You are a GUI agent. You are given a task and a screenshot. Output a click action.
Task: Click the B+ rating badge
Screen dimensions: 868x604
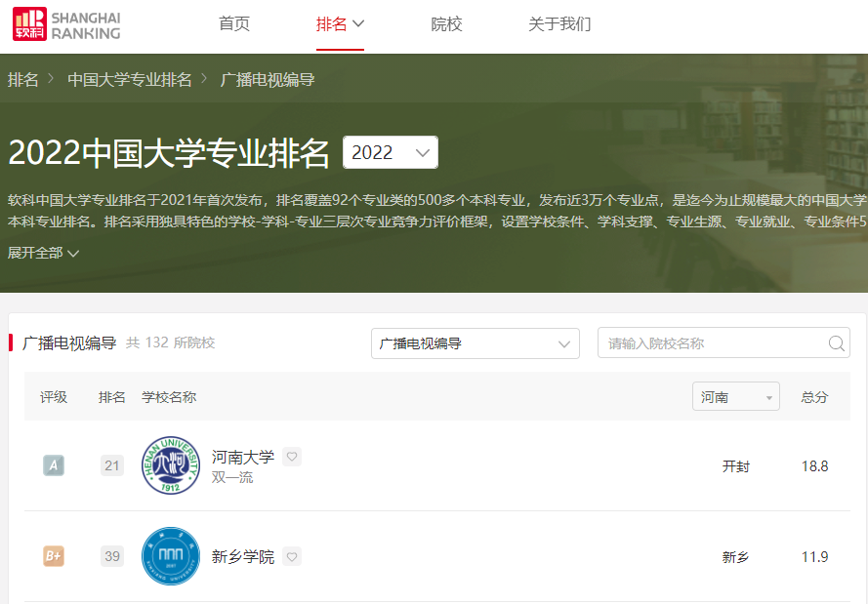54,556
